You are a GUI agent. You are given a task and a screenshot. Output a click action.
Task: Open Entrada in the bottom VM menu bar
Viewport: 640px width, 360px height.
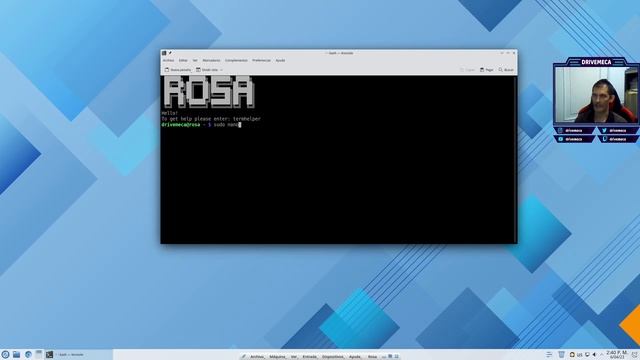(309, 357)
